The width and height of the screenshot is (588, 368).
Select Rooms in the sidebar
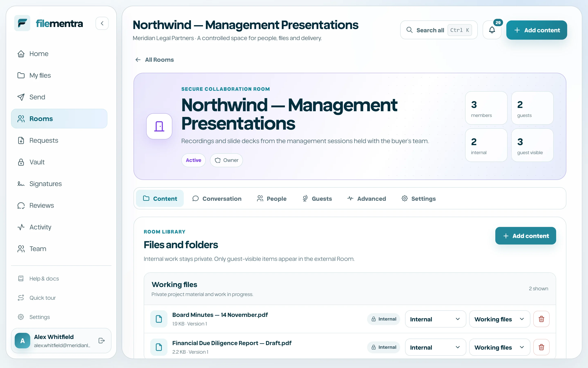(x=59, y=119)
